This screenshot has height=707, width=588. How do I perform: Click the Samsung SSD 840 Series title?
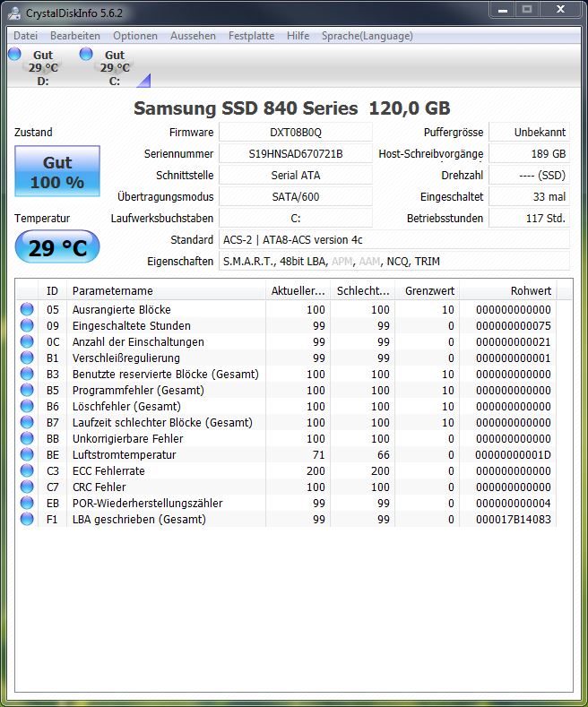point(291,108)
